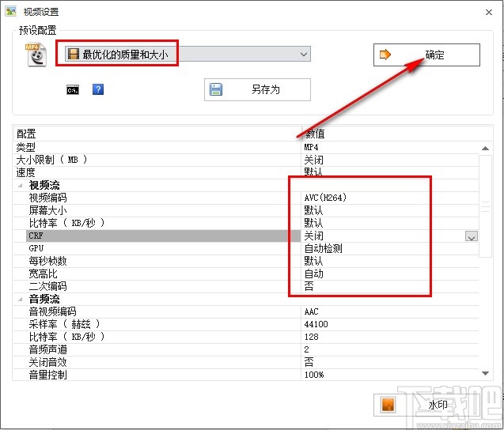The width and height of the screenshot is (504, 430).
Task: Close the 视频设置 dialog window
Action: click(489, 12)
